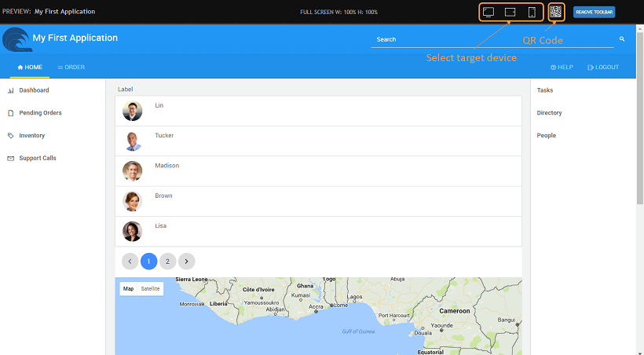
Task: Open the Help link
Action: pos(562,68)
